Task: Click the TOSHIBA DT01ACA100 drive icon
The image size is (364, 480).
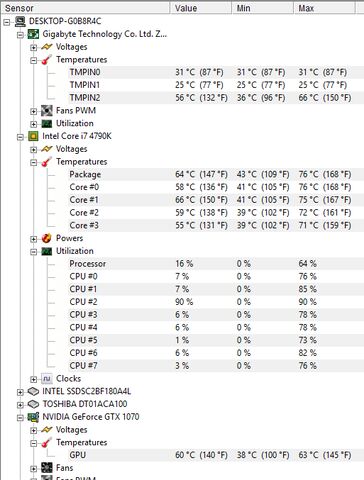Action: click(33, 404)
